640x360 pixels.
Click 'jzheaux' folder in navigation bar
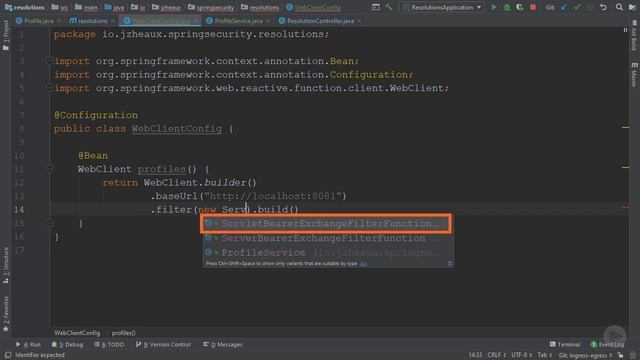coord(167,7)
